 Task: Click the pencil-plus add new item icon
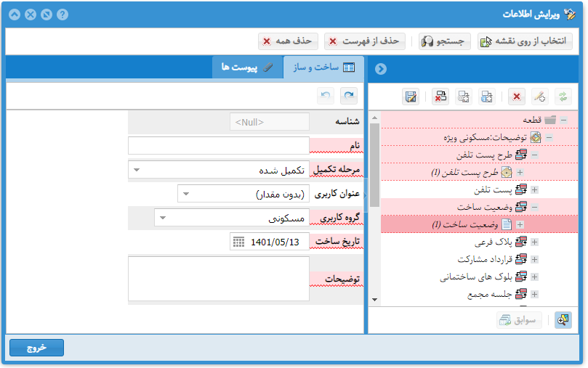[x=539, y=97]
